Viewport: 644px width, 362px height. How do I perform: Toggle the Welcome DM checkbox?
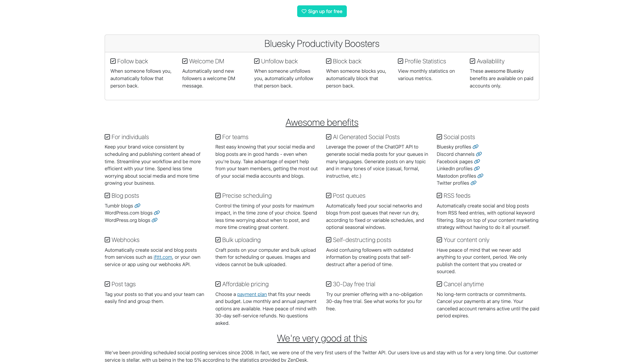tap(184, 61)
